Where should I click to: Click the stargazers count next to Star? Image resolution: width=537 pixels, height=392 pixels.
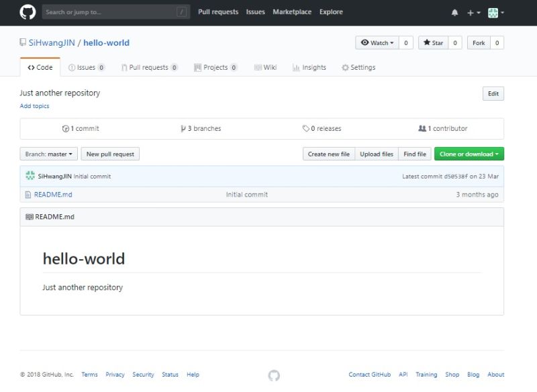point(455,43)
